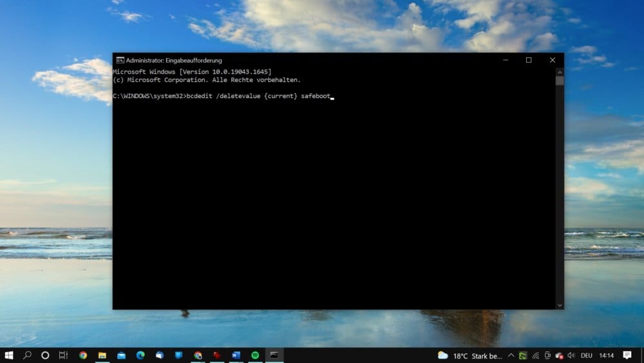Image resolution: width=644 pixels, height=363 pixels.
Task: Open the clock showing 14:14
Action: [606, 356]
